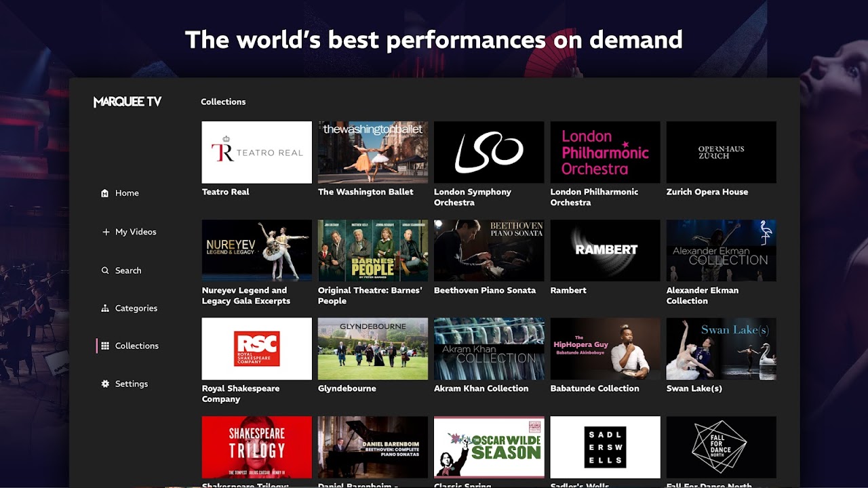
Task: Click the 'Zurich Opera House' title text
Action: coord(707,192)
